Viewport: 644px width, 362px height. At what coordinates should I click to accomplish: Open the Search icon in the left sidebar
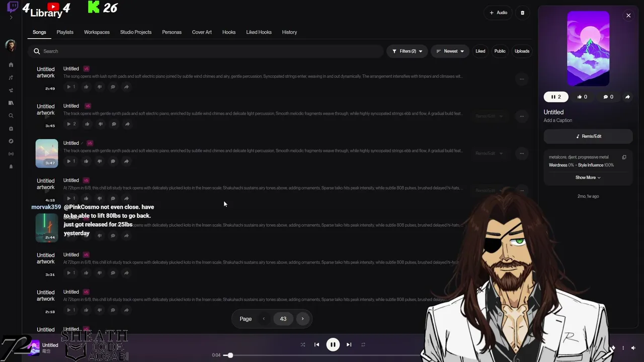(x=11, y=116)
